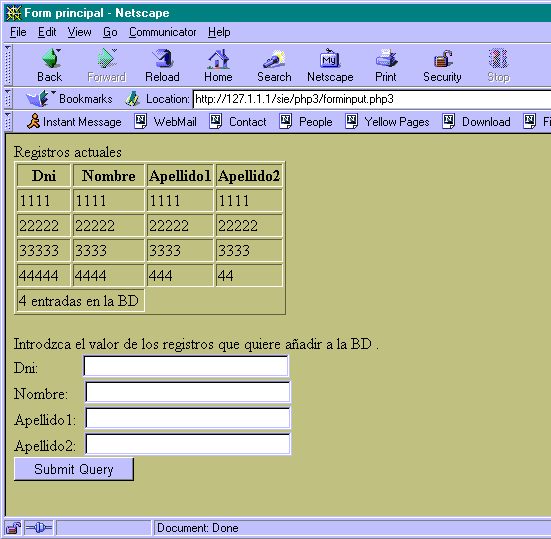Click the Dni cell 44444
Screen dimensions: 551x539
click(x=44, y=275)
